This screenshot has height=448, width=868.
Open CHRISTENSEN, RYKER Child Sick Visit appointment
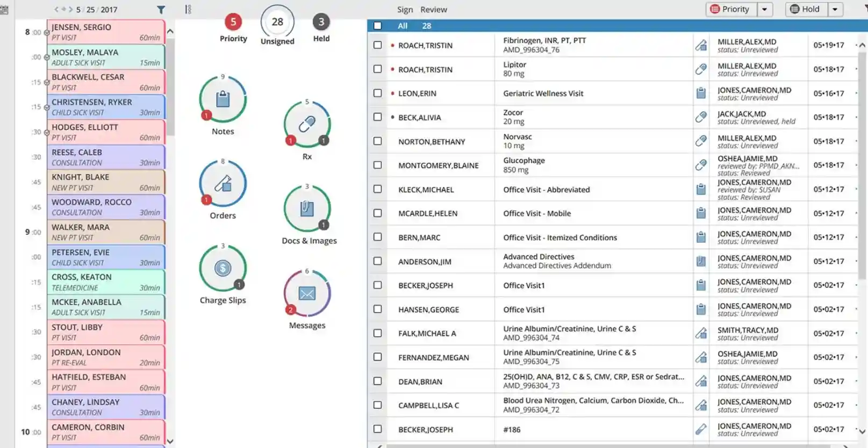click(106, 107)
